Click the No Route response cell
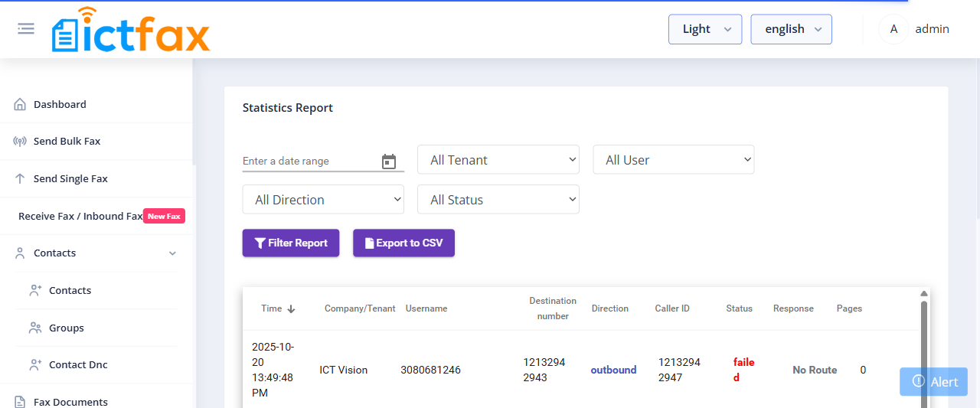Screen dimensions: 980x408 tap(815, 370)
